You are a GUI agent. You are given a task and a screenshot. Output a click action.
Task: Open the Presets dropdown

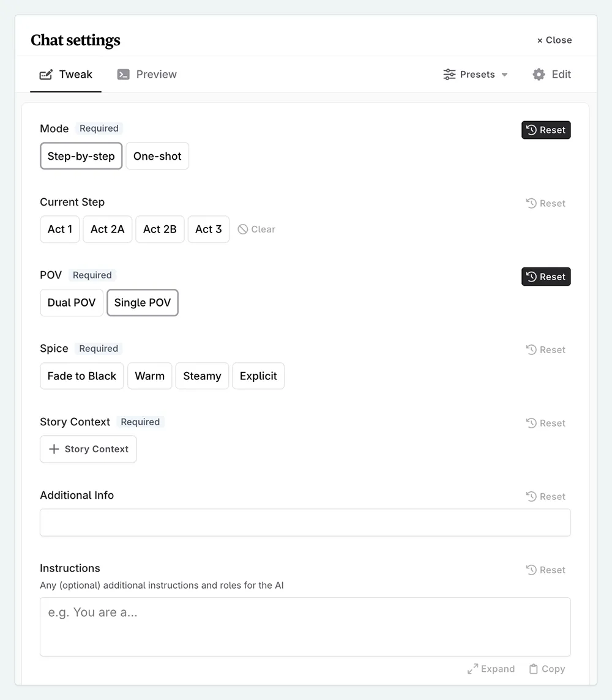(x=476, y=74)
